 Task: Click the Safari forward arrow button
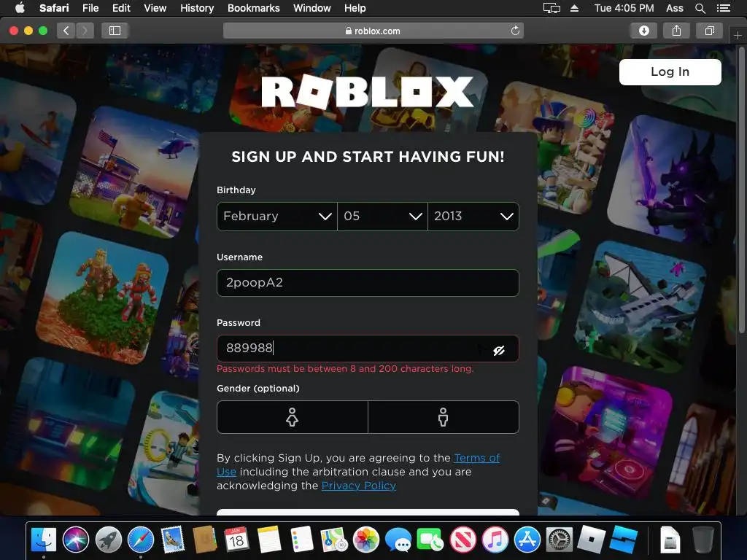pos(85,31)
